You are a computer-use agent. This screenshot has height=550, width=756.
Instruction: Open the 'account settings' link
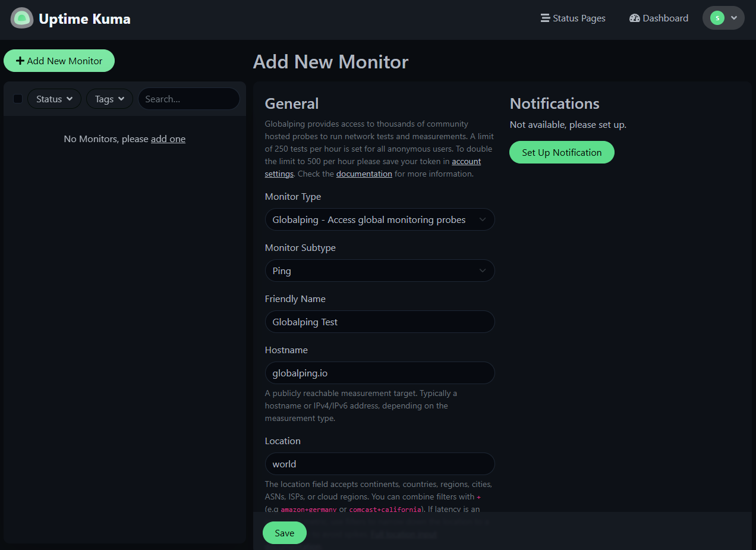coord(466,161)
